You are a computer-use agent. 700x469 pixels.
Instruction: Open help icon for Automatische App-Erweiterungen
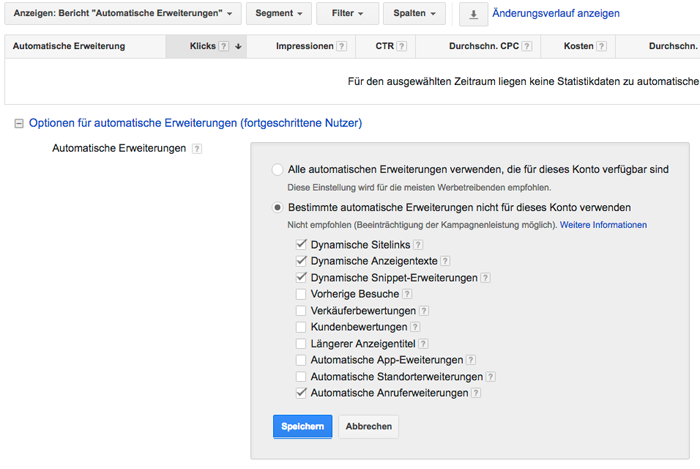click(471, 360)
